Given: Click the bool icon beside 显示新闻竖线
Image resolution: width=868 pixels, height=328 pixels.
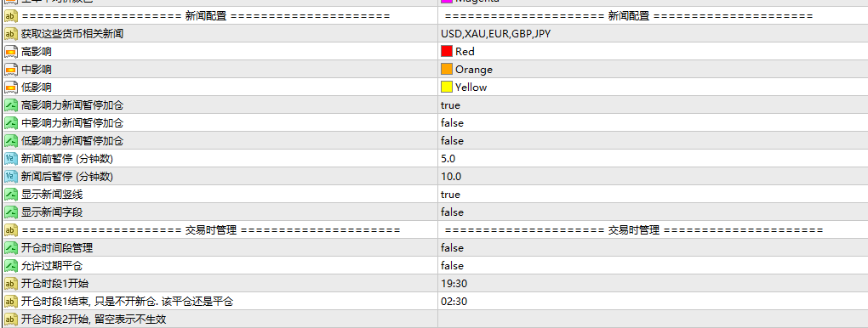Looking at the screenshot, I should click(11, 194).
